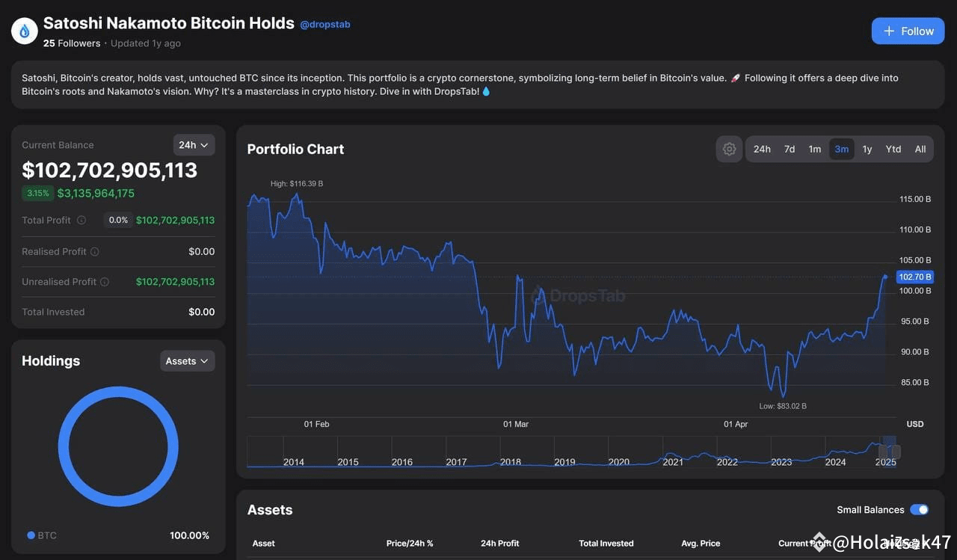957x560 pixels.
Task: Click the 2020 mark on timeline navigator
Action: pos(618,462)
